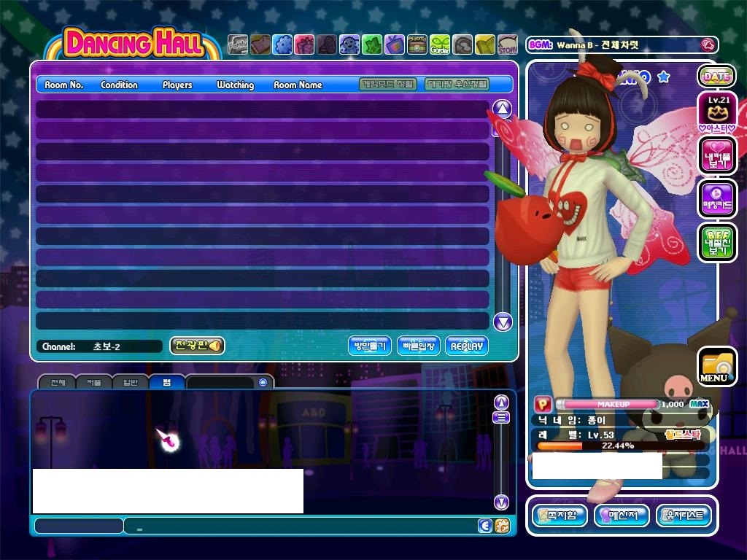747x560 pixels.
Task: Open the MENU folder icon
Action: [716, 366]
